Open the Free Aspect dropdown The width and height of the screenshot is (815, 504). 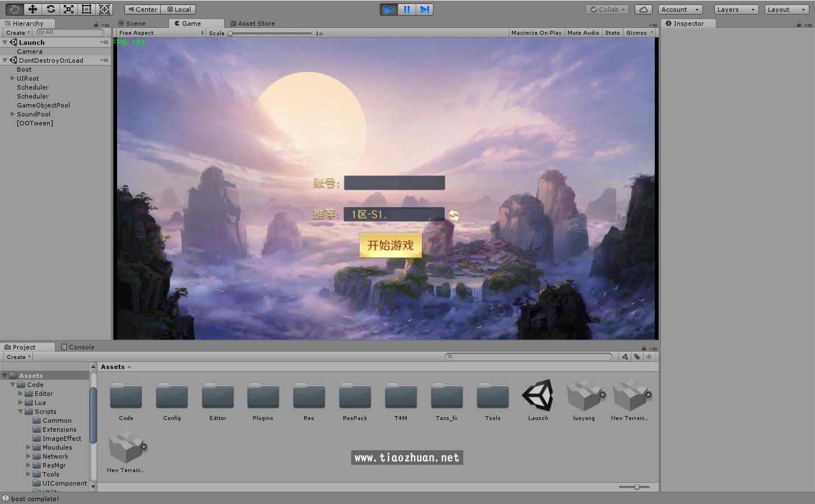tap(161, 33)
